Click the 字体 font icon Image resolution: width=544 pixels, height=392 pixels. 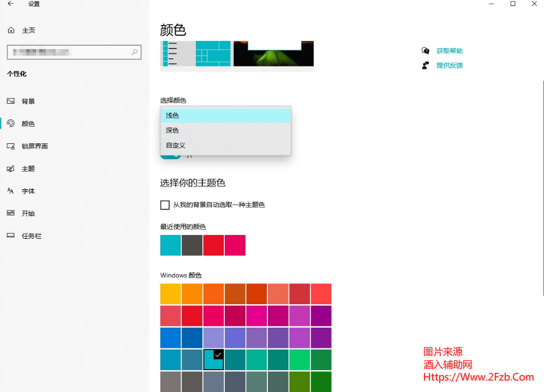[x=11, y=191]
